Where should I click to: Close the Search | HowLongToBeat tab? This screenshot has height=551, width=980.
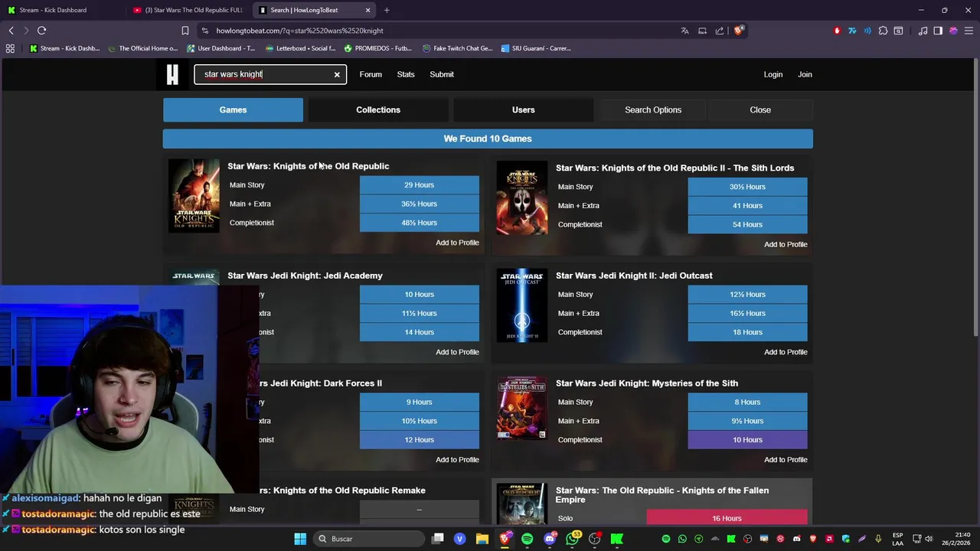point(367,10)
